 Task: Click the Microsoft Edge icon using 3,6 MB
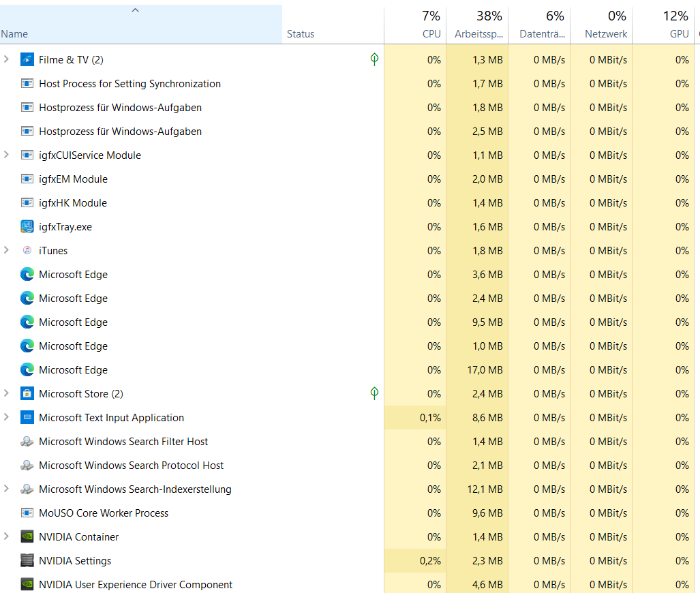point(27,274)
